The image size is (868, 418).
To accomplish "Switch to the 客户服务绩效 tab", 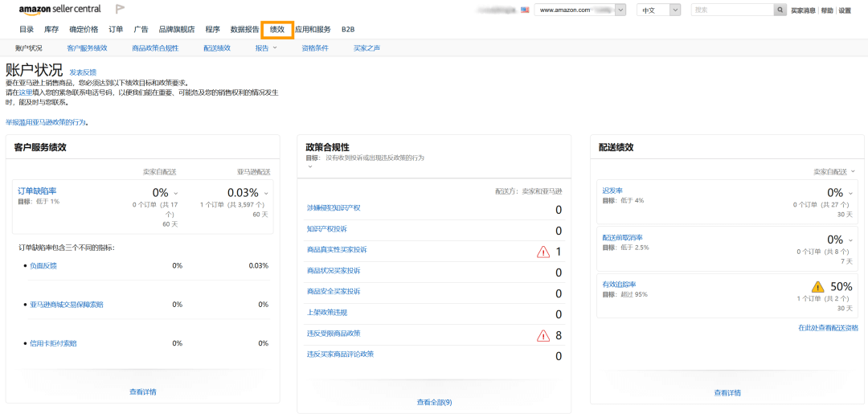I will coord(87,48).
